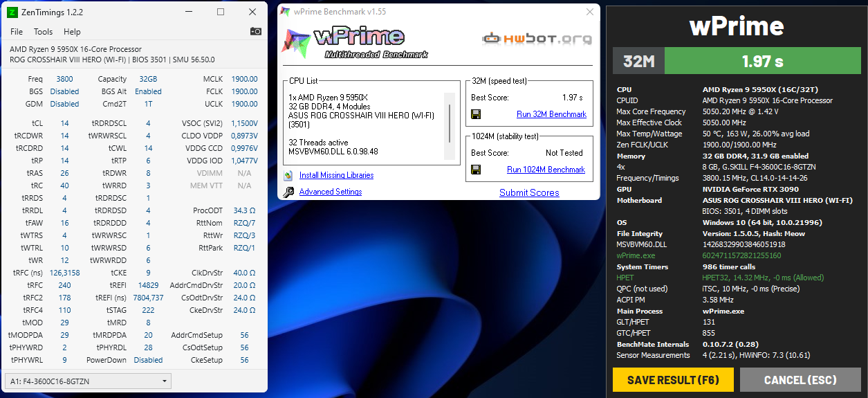The image size is (868, 398).
Task: Click the tREFI value 14829
Action: [x=148, y=285]
